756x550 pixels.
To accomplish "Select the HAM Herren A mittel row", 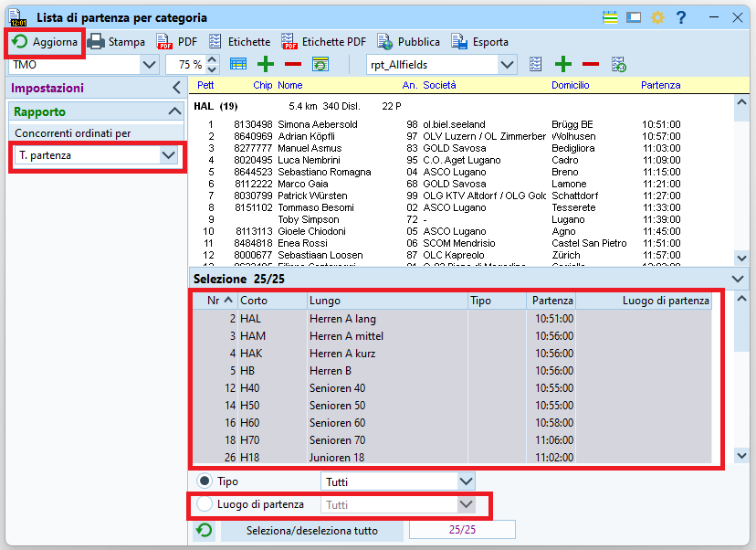I will pyautogui.click(x=452, y=336).
